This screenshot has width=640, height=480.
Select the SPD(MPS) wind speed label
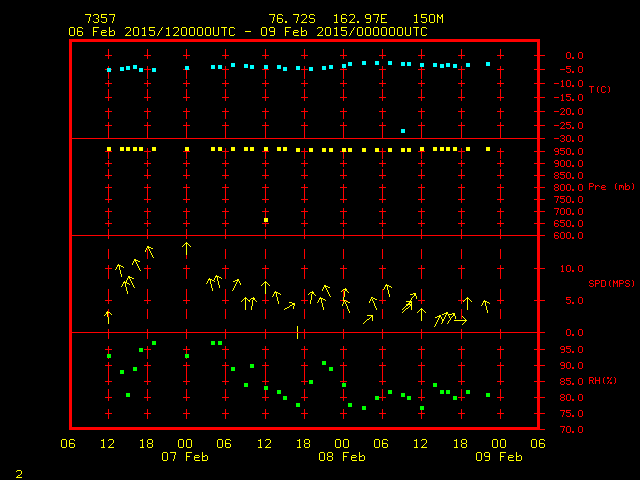click(612, 284)
